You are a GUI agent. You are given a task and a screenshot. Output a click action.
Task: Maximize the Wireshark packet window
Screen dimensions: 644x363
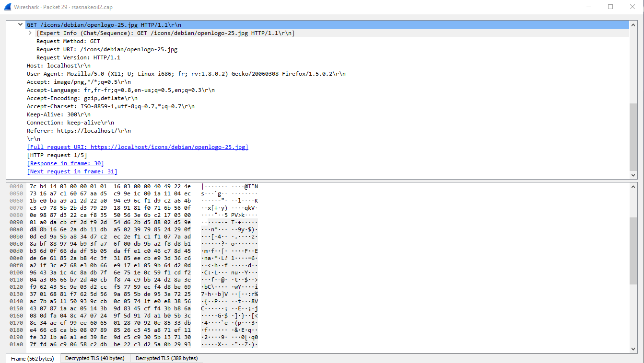click(610, 7)
